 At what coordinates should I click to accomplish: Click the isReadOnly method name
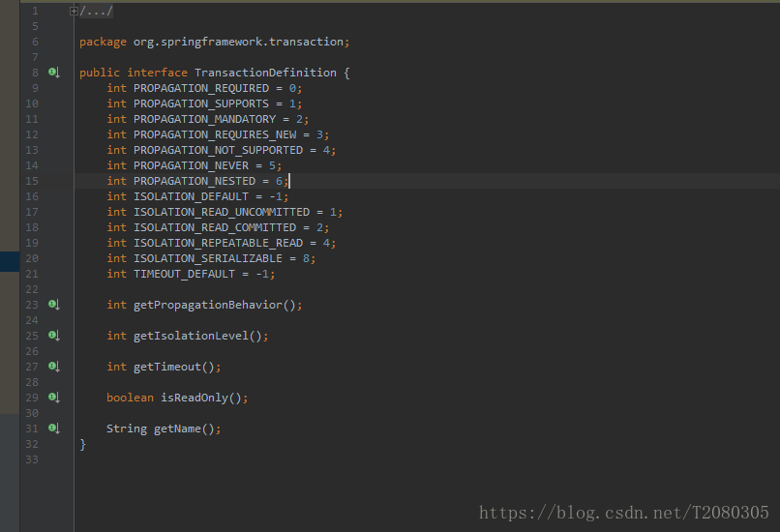click(195, 398)
